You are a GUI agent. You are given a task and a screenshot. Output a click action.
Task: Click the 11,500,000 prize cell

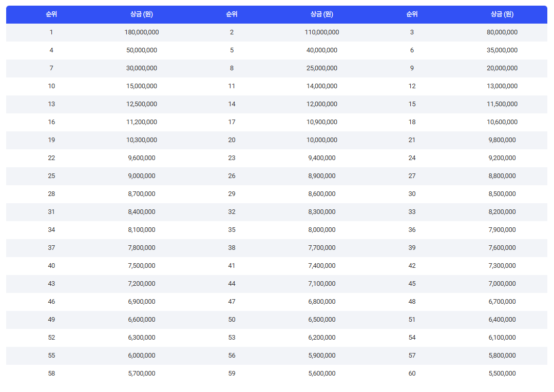[x=502, y=104]
